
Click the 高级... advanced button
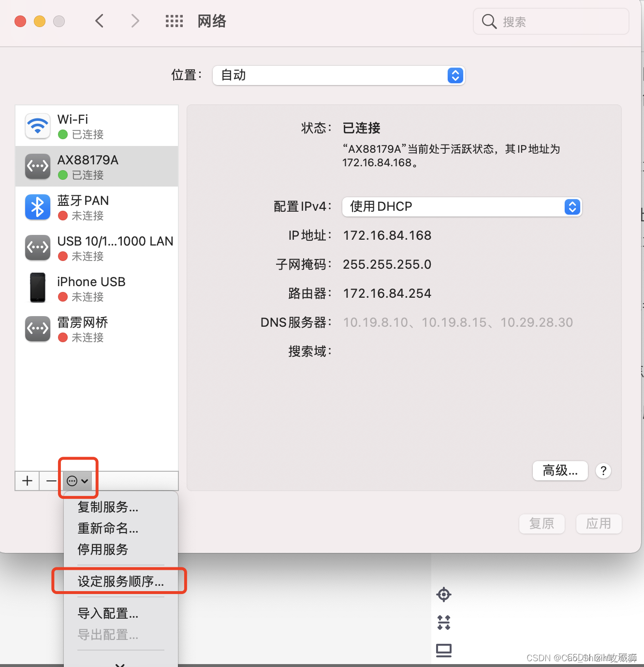tap(560, 470)
